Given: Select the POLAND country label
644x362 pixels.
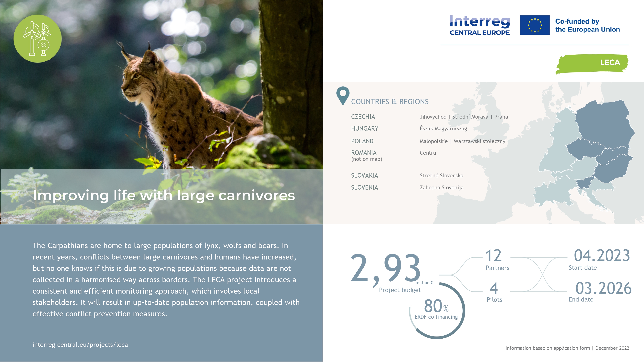Looking at the screenshot, I should pos(362,141).
